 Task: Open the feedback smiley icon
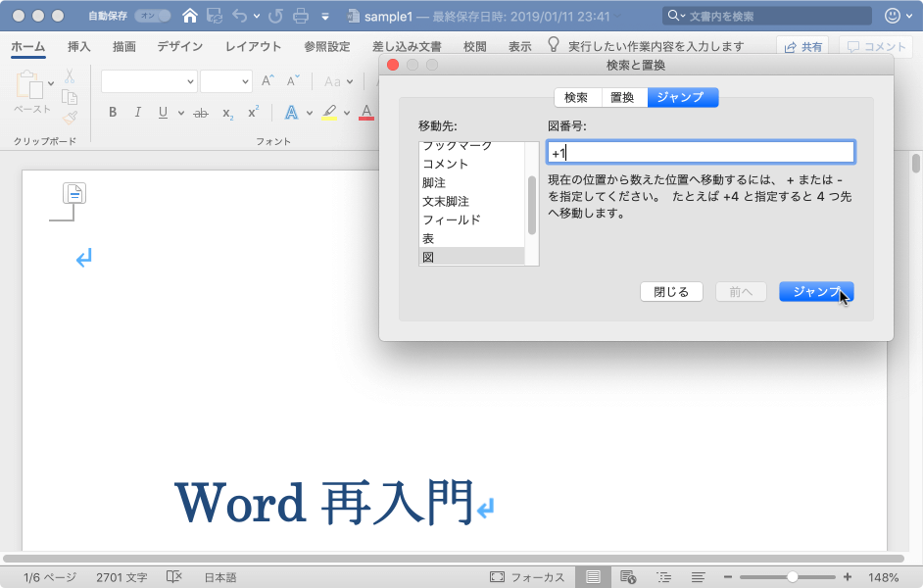[x=893, y=16]
